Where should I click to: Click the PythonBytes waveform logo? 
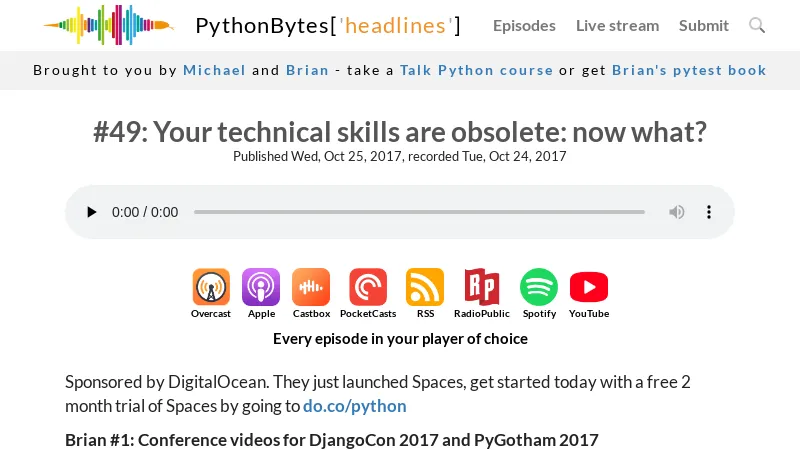(108, 25)
